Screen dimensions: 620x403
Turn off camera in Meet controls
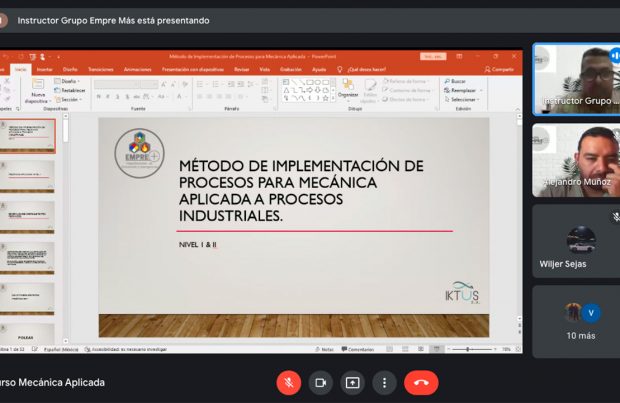[320, 382]
